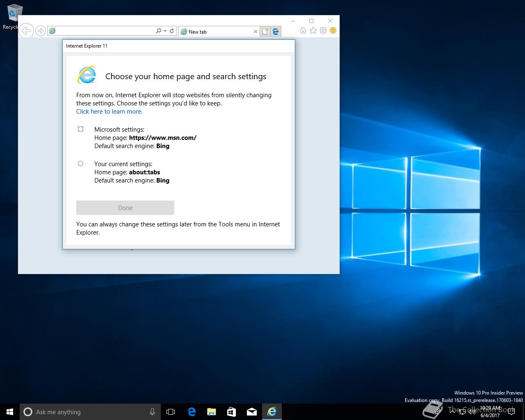Refresh the page with the reload icon

(x=172, y=31)
